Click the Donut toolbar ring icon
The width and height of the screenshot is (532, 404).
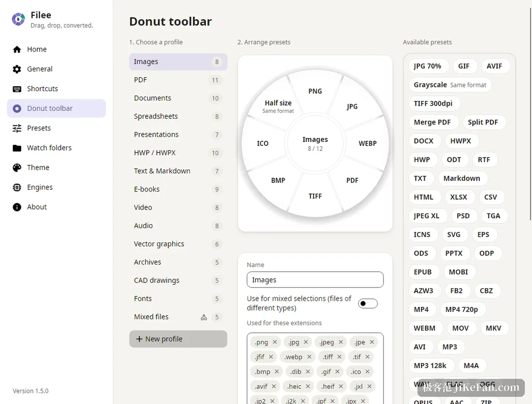coord(17,108)
